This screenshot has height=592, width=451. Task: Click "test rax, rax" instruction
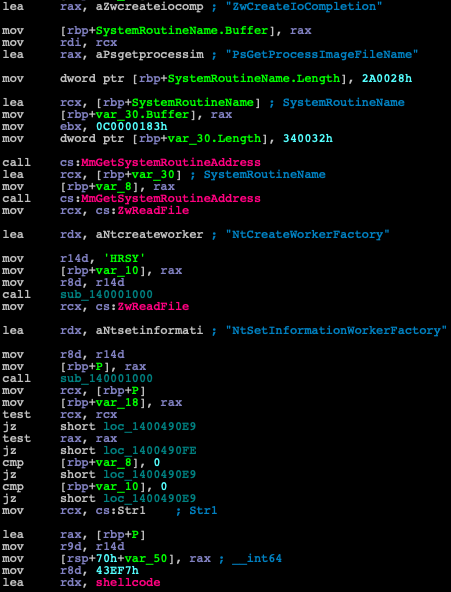[x=60, y=438]
